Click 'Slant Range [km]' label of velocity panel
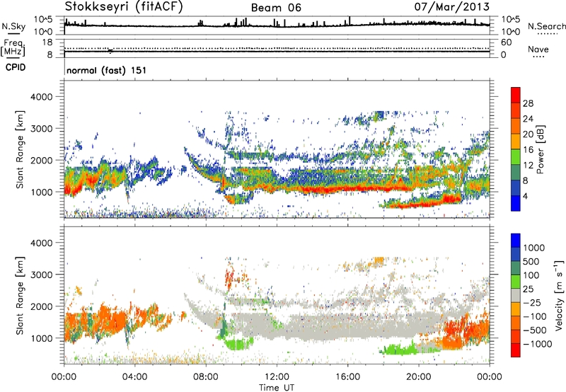 pos(20,296)
